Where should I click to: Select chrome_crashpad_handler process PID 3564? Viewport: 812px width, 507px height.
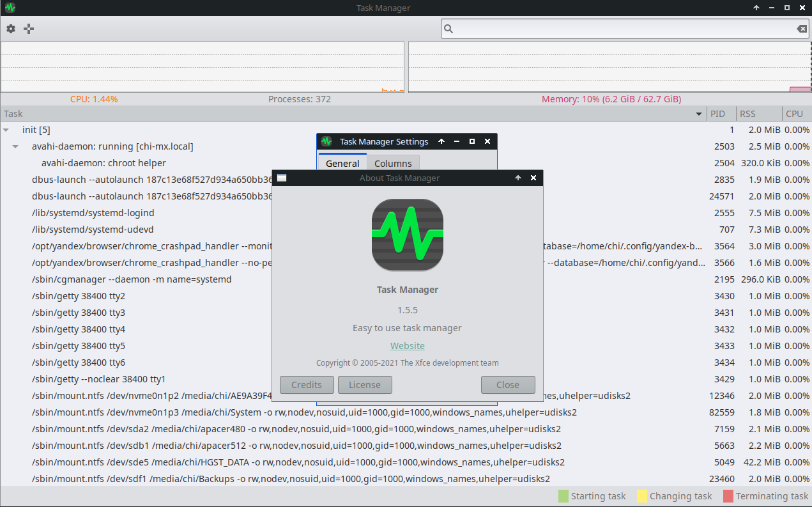point(406,246)
